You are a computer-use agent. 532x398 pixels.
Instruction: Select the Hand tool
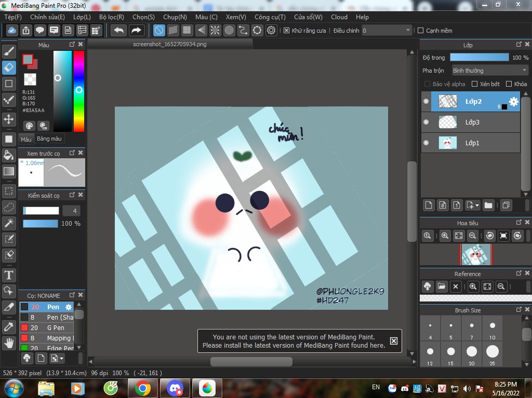[9, 343]
